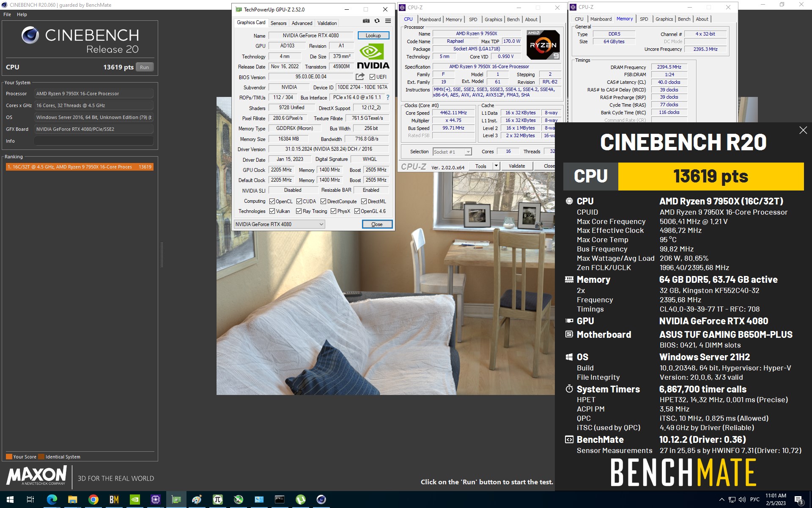Close the BenchMate CINEBENCH R20 result overlay
This screenshot has width=812, height=508.
[x=803, y=130]
